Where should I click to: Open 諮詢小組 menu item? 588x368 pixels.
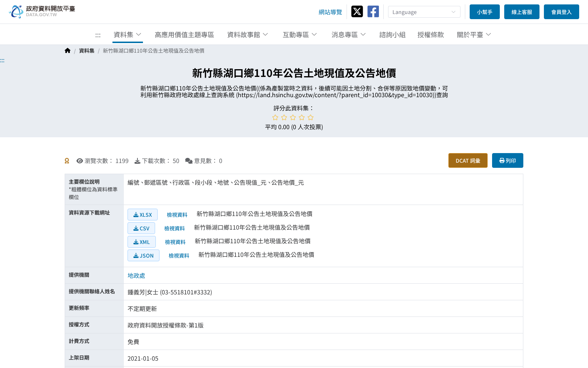[x=392, y=35]
